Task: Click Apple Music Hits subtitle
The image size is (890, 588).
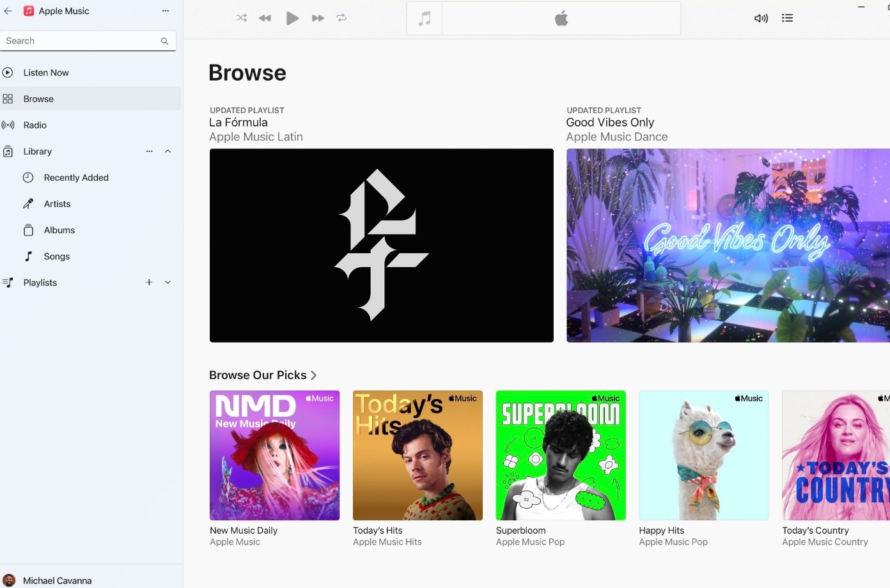Action: (387, 542)
